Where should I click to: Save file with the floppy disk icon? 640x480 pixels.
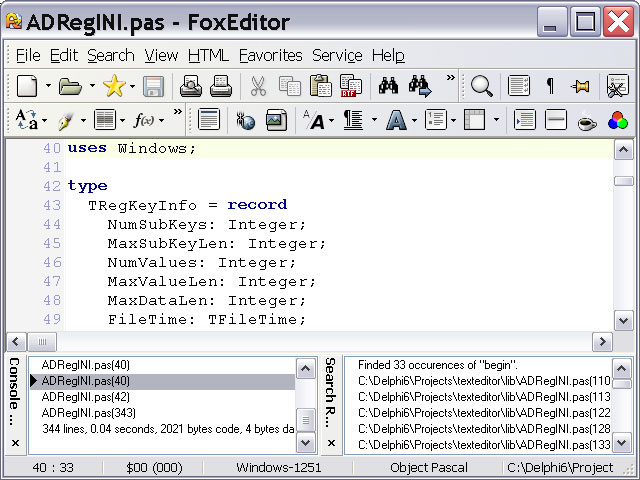pos(153,86)
